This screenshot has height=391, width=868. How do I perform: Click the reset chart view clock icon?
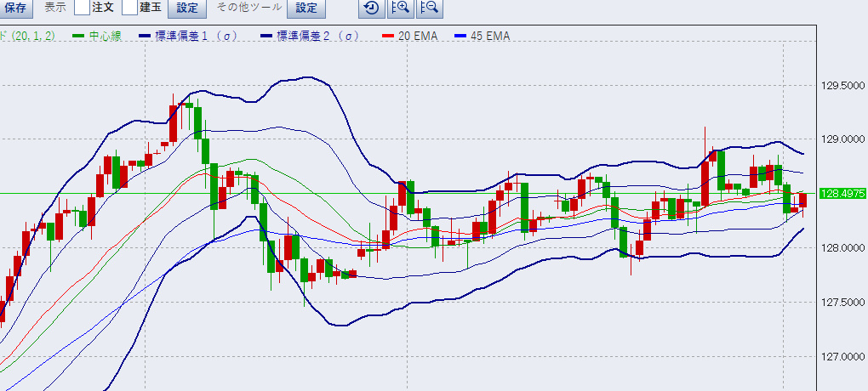[372, 8]
